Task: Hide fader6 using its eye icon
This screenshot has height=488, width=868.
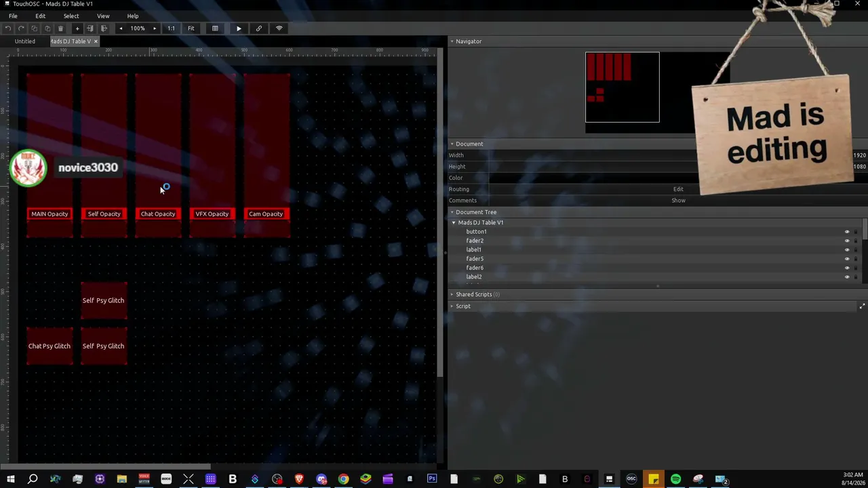Action: 846,268
